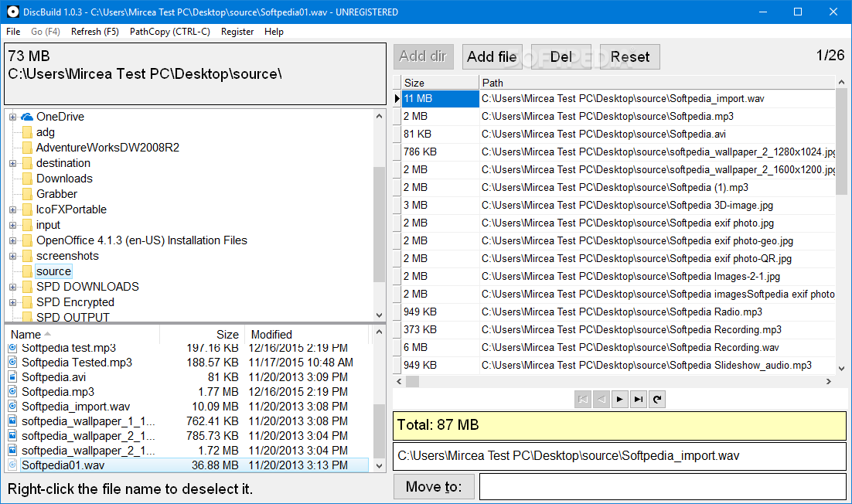Click the image icon of softpedia_wallpaper_1_1...

tap(12, 421)
